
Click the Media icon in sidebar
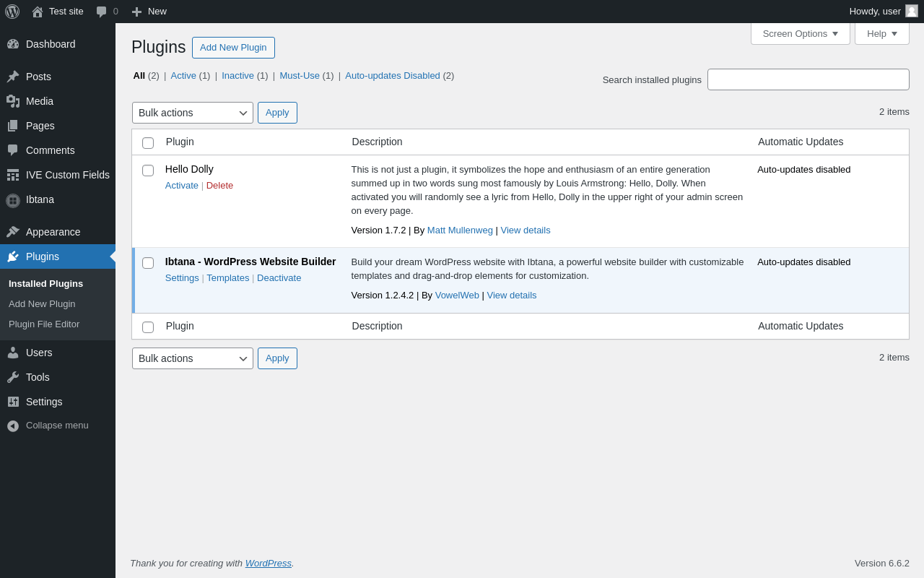point(13,101)
